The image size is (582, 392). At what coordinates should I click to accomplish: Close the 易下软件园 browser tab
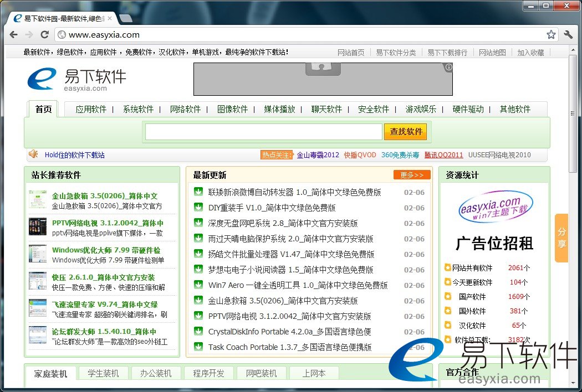pyautogui.click(x=110, y=18)
